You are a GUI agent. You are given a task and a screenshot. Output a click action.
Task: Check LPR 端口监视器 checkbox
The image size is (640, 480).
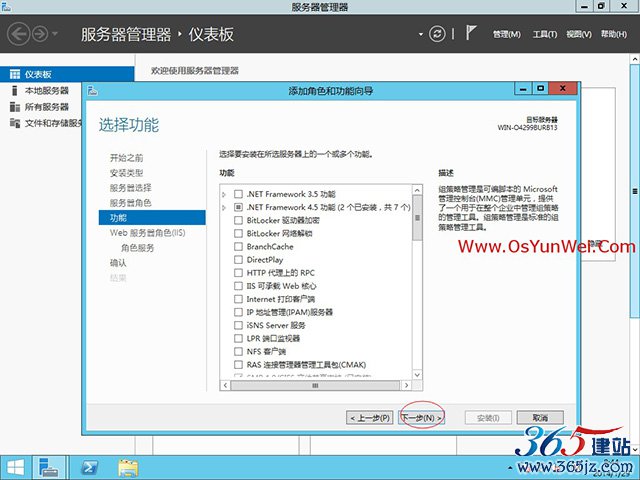tap(238, 338)
